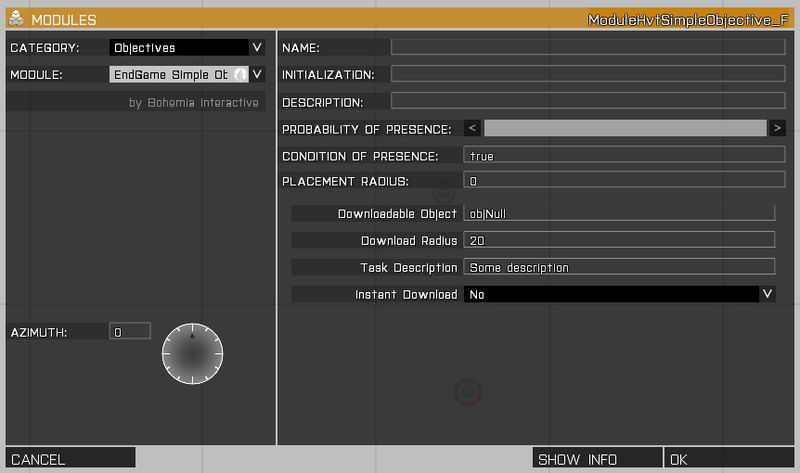Focus the Name input field

click(587, 47)
